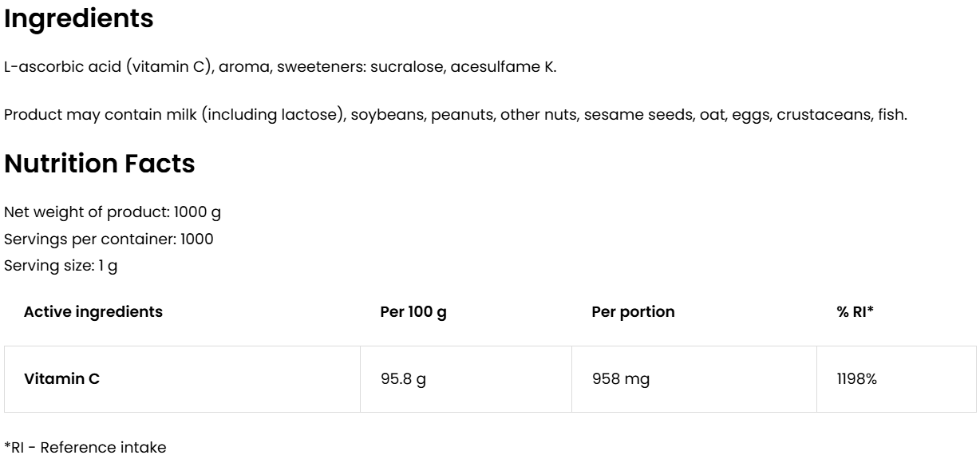Click the % RI* column header
980x459 pixels.
[x=856, y=312]
